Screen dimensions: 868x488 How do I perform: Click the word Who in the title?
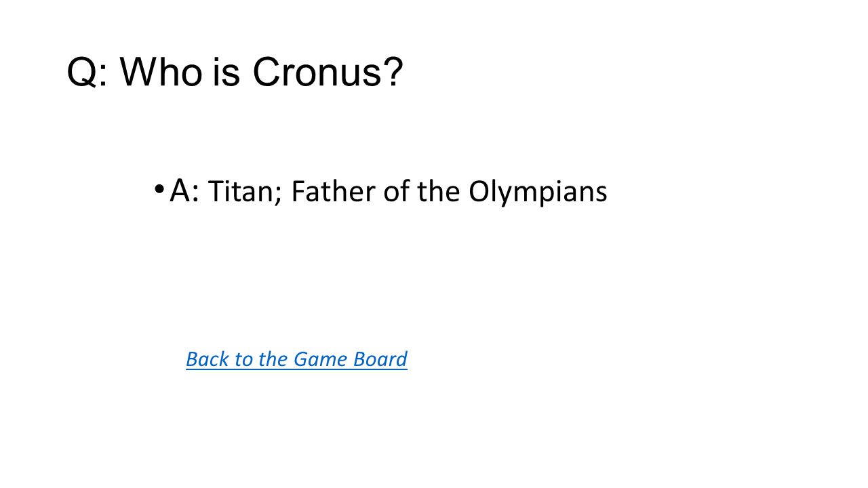click(161, 72)
